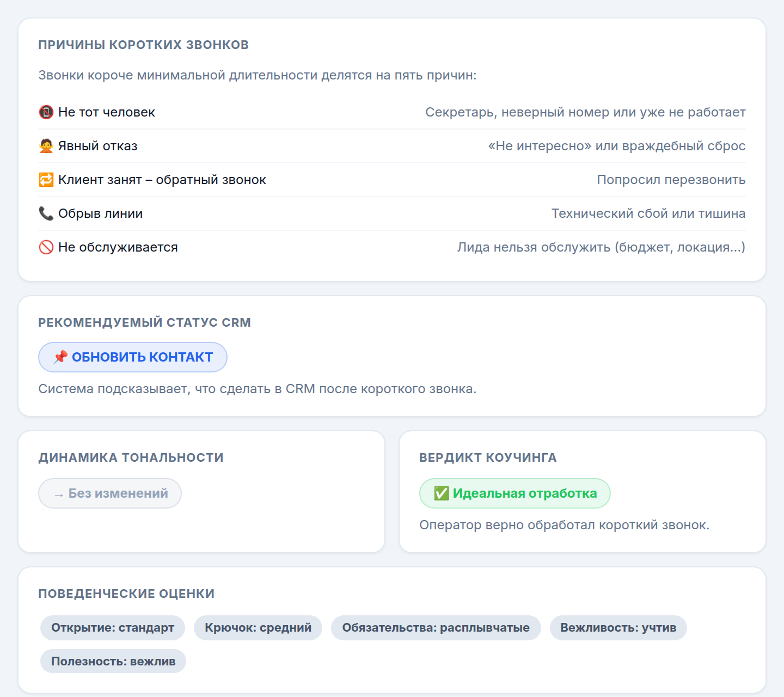Click the «ОБНОВИТЬ КОНТАКТ» status button
Screen dimensions: 784x697
pyautogui.click(x=133, y=357)
